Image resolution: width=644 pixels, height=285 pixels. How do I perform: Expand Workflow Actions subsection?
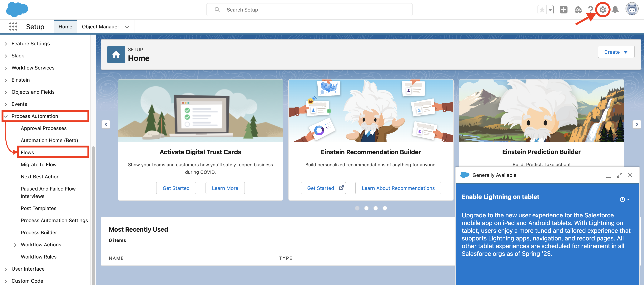click(x=15, y=245)
